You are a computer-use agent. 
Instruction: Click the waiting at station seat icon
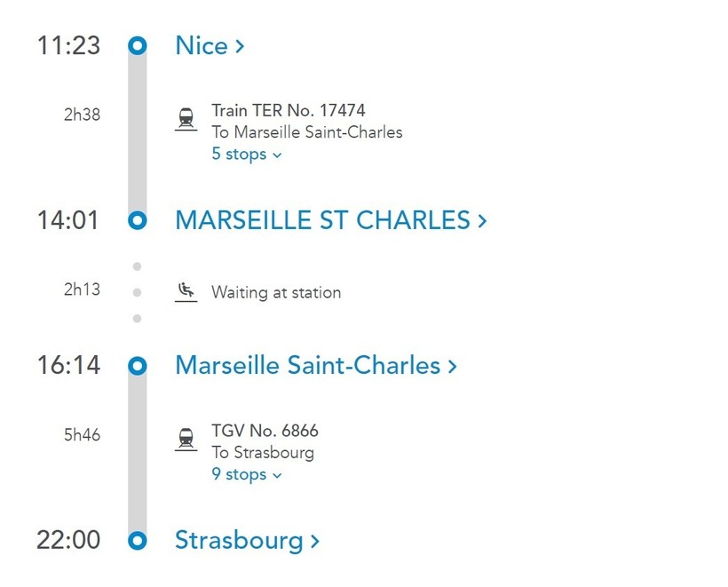[186, 292]
